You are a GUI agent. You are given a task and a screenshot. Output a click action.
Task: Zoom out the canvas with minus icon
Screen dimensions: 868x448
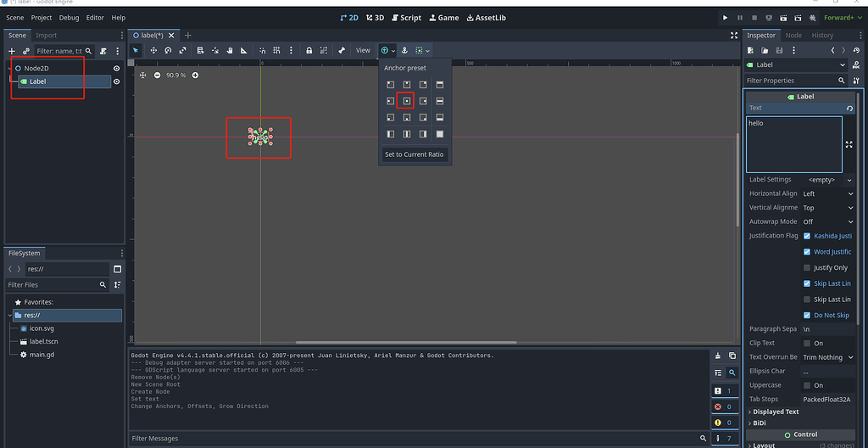pos(157,75)
